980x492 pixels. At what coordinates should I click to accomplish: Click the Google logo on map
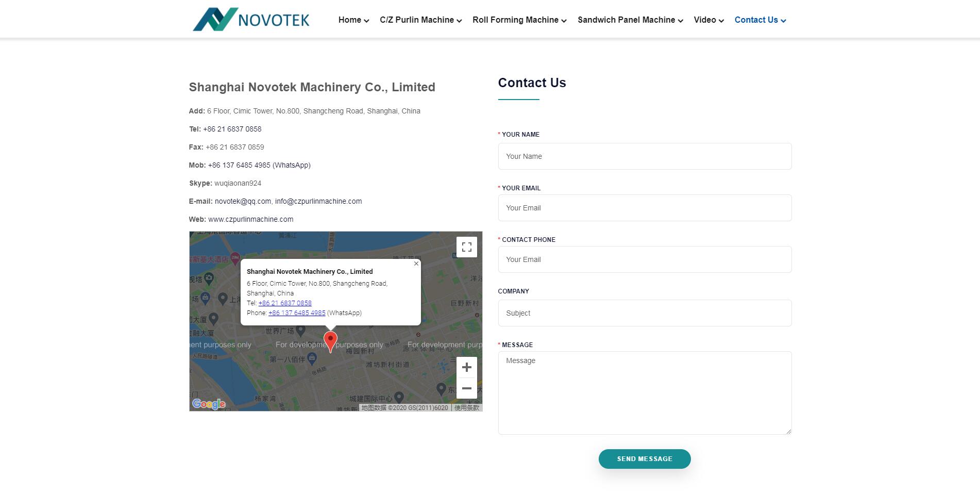pos(209,404)
